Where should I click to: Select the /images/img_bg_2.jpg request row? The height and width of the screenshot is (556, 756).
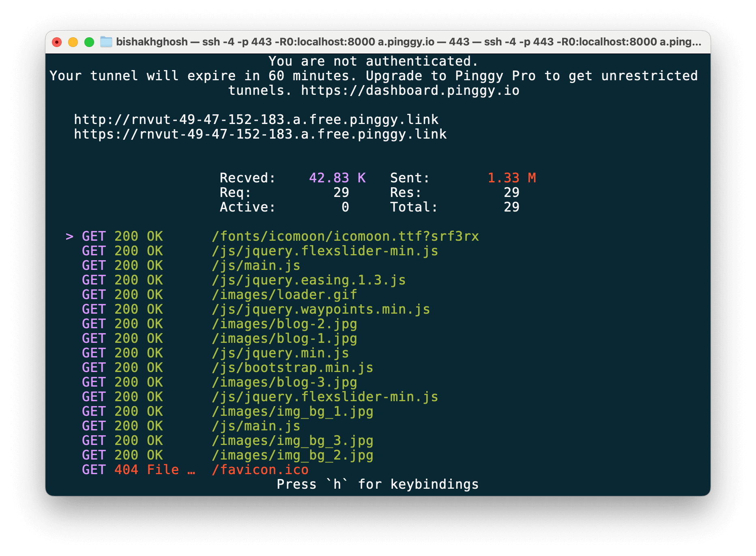(x=228, y=455)
